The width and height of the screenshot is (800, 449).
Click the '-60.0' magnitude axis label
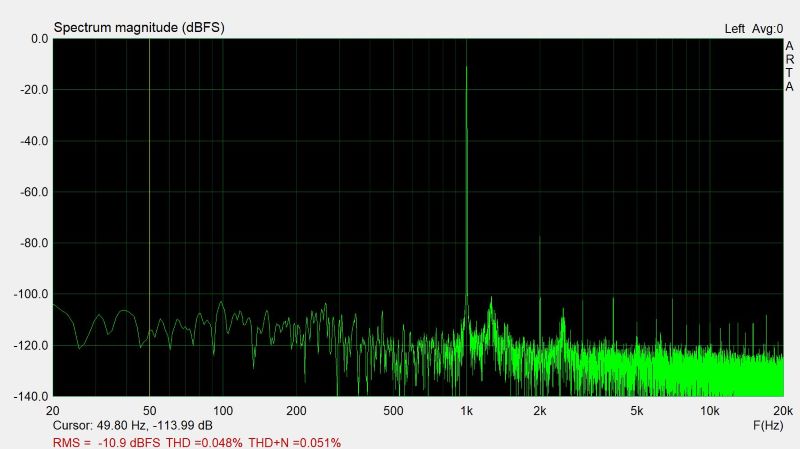(x=34, y=192)
